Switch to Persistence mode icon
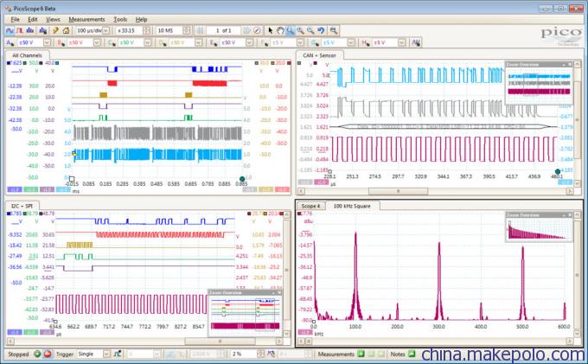This screenshot has height=364, width=588. coord(20,30)
